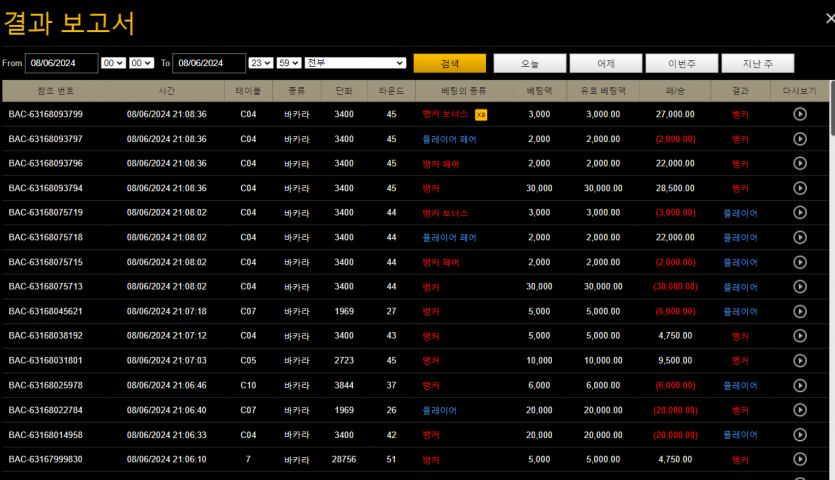
Task: Click the yellow 검색 search button
Action: (x=449, y=63)
